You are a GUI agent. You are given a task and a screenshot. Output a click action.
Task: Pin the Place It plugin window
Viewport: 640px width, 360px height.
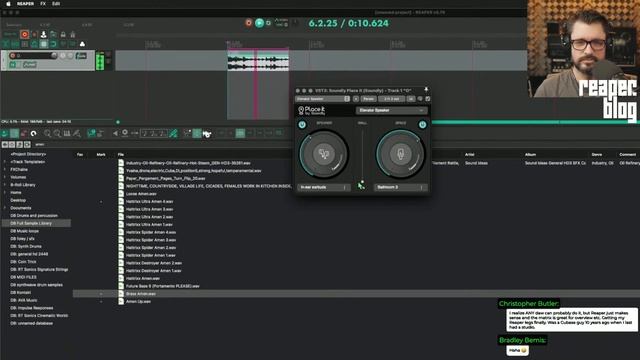point(426,90)
